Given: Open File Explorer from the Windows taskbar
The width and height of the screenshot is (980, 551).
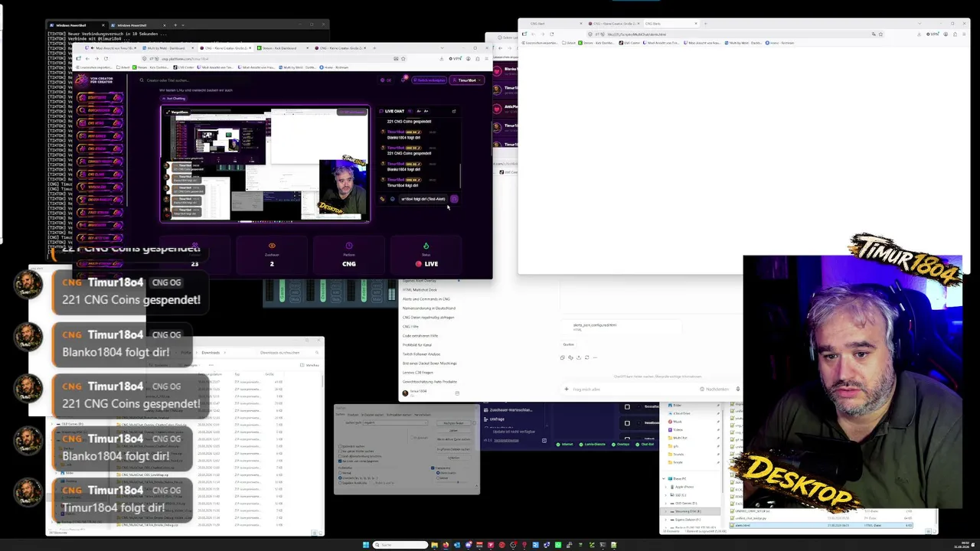Looking at the screenshot, I should click(x=435, y=545).
